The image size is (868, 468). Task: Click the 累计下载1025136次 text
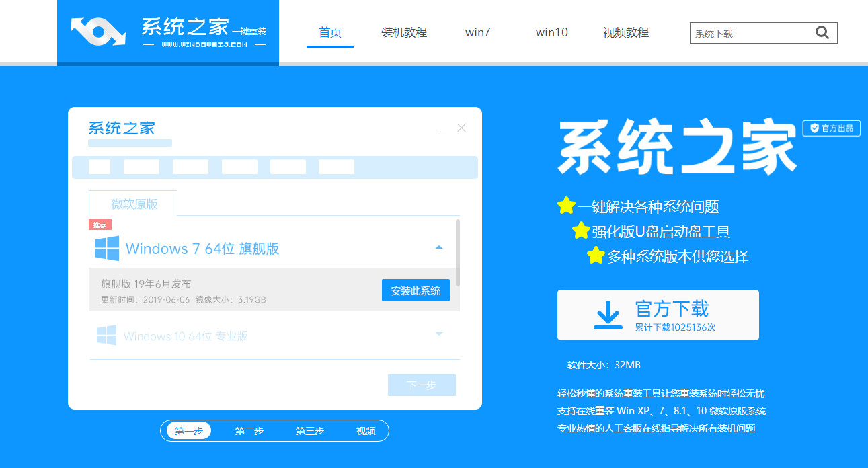point(675,327)
